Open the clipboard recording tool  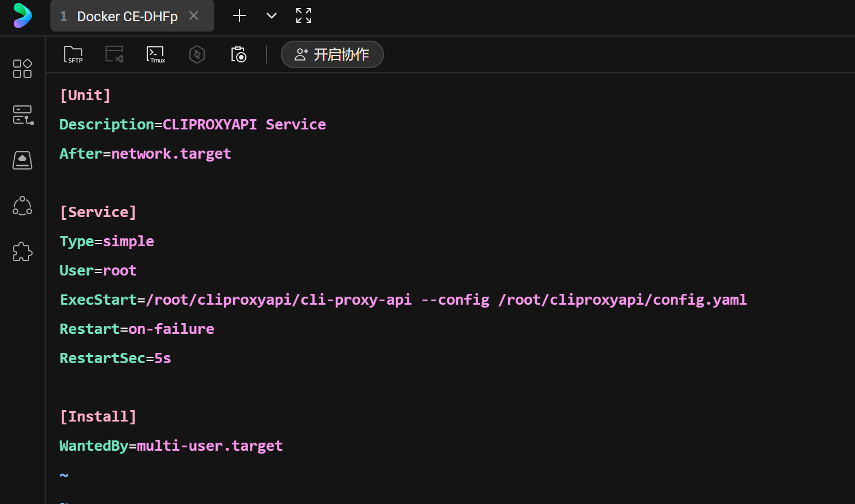tap(238, 54)
